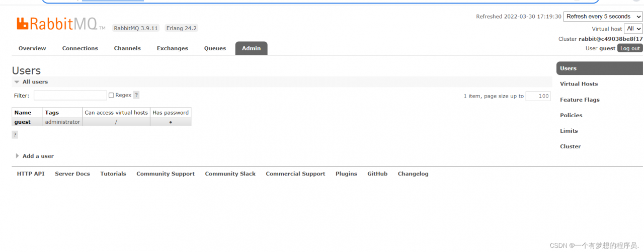Click the Log out button

630,48
